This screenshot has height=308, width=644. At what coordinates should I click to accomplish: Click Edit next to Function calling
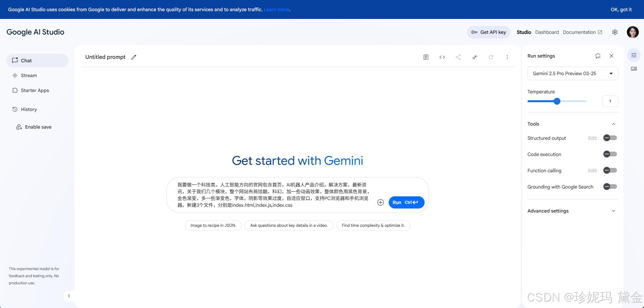(592, 171)
